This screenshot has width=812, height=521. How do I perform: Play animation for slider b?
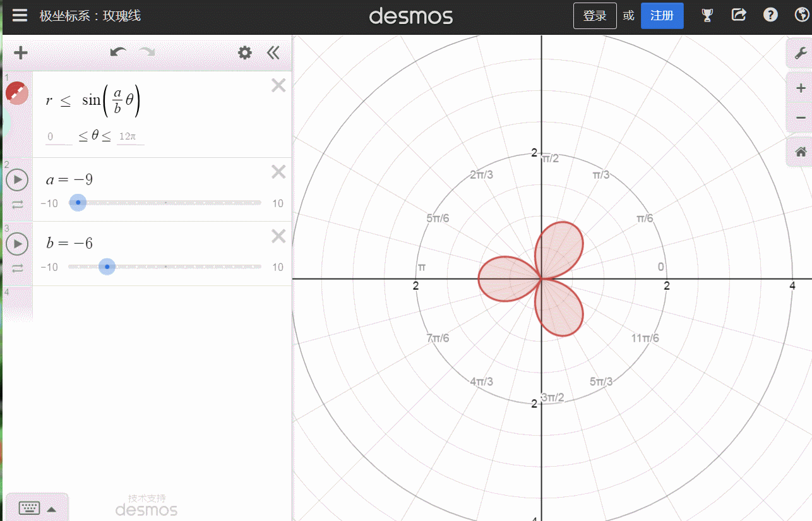point(17,244)
